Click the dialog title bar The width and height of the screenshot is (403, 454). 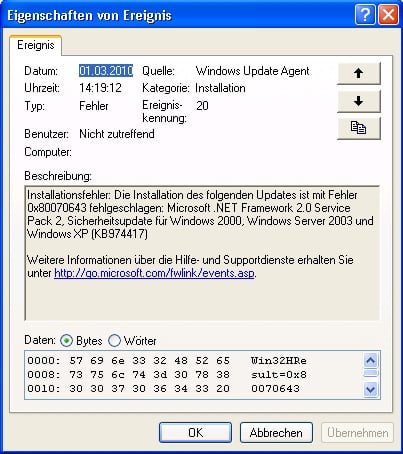tap(180, 15)
